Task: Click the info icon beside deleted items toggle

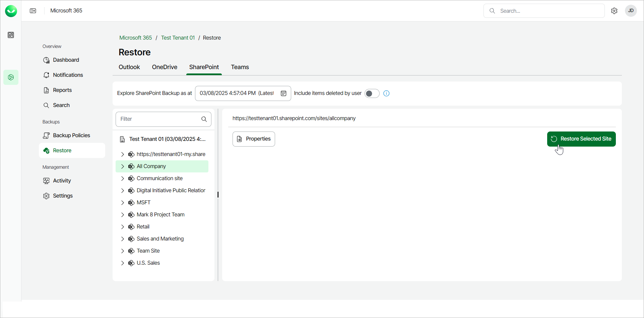Action: click(386, 93)
